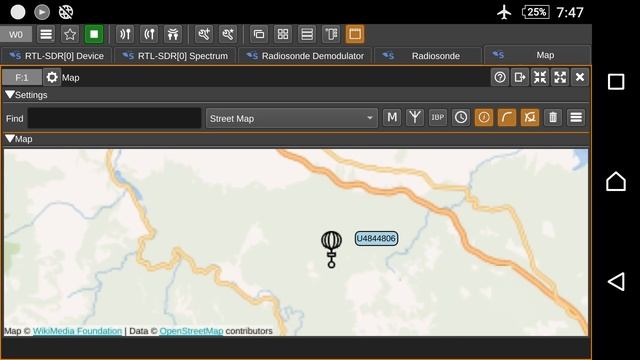The width and height of the screenshot is (640, 360).
Task: Tap the airplane mode status icon
Action: click(504, 12)
